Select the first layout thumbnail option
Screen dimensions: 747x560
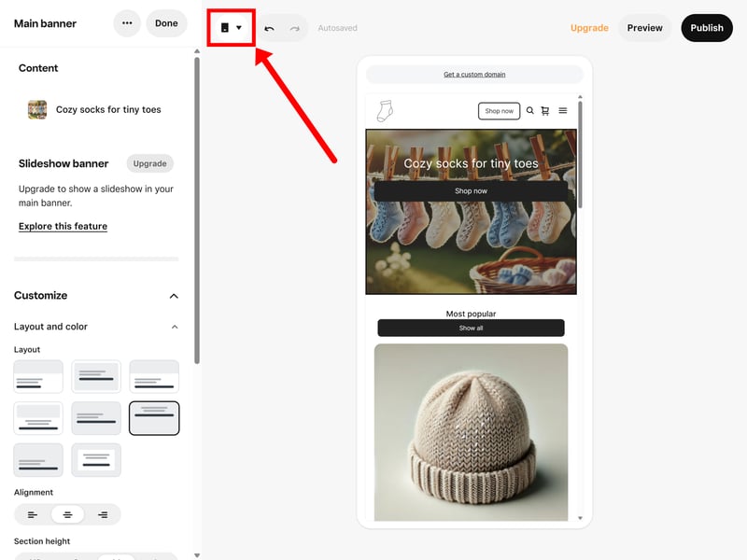pyautogui.click(x=38, y=377)
